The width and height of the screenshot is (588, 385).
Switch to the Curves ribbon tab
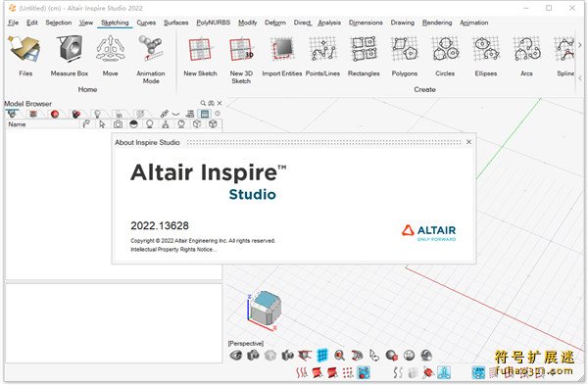146,23
